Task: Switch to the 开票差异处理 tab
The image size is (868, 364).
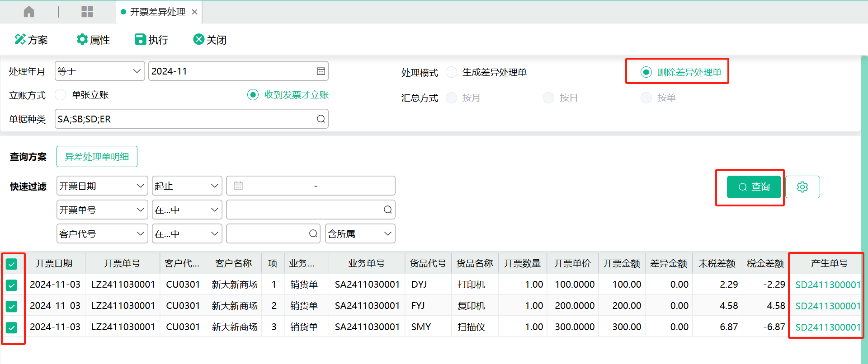Action: (x=158, y=12)
